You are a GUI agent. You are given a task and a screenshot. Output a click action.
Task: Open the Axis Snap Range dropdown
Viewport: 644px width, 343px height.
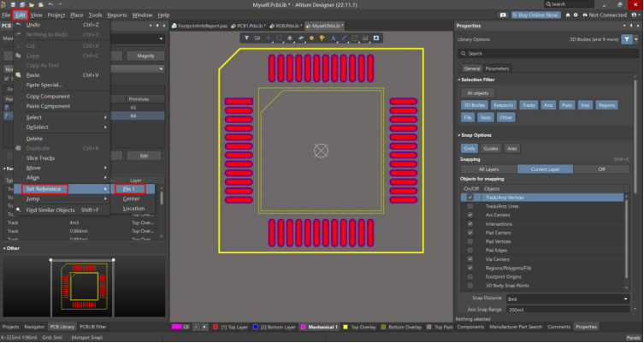(x=570, y=309)
